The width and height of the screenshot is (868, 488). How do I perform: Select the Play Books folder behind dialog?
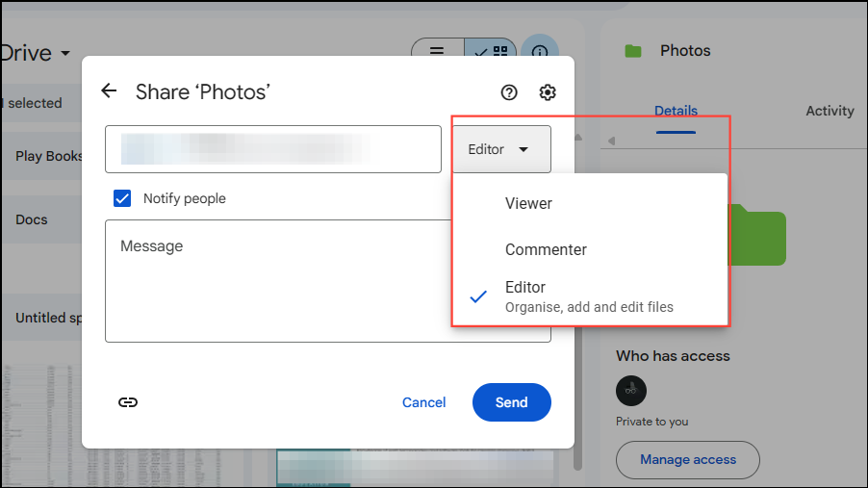[42, 156]
